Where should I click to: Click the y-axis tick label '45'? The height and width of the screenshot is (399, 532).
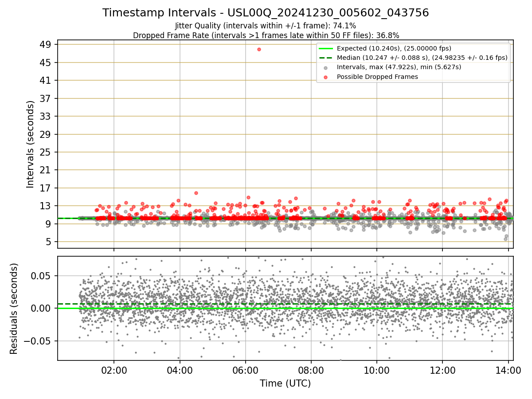46,63
